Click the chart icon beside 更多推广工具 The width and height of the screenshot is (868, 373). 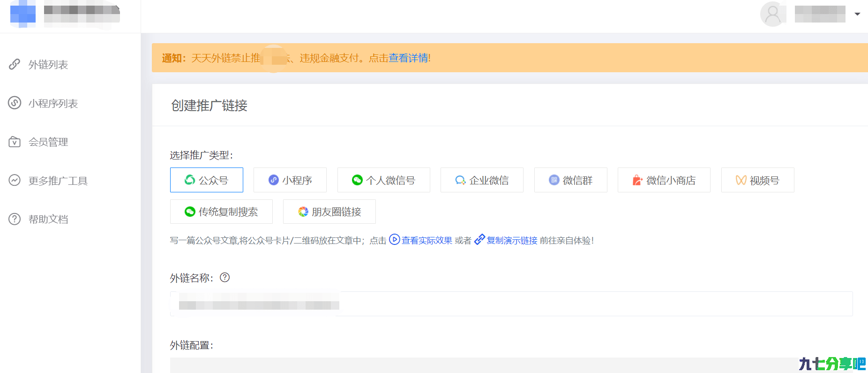pyautogui.click(x=15, y=180)
